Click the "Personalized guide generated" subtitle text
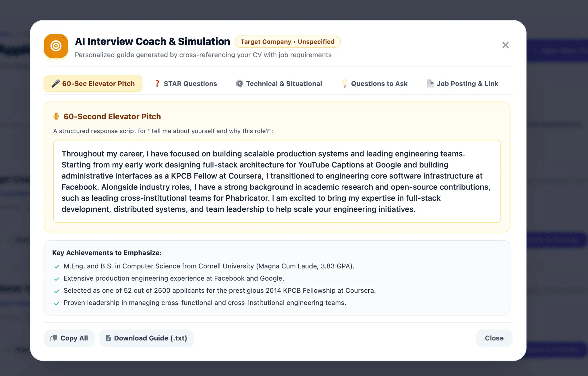Screen dimensions: 588x376 pos(203,55)
